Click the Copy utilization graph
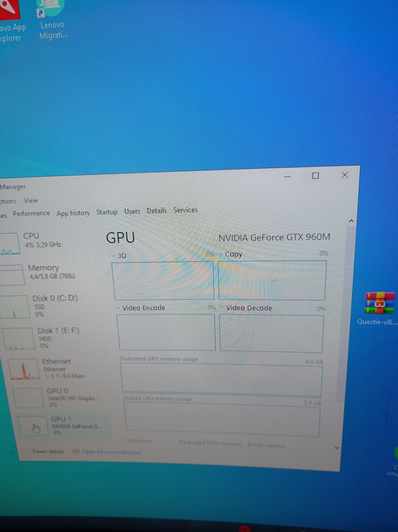This screenshot has width=398, height=532. [272, 280]
